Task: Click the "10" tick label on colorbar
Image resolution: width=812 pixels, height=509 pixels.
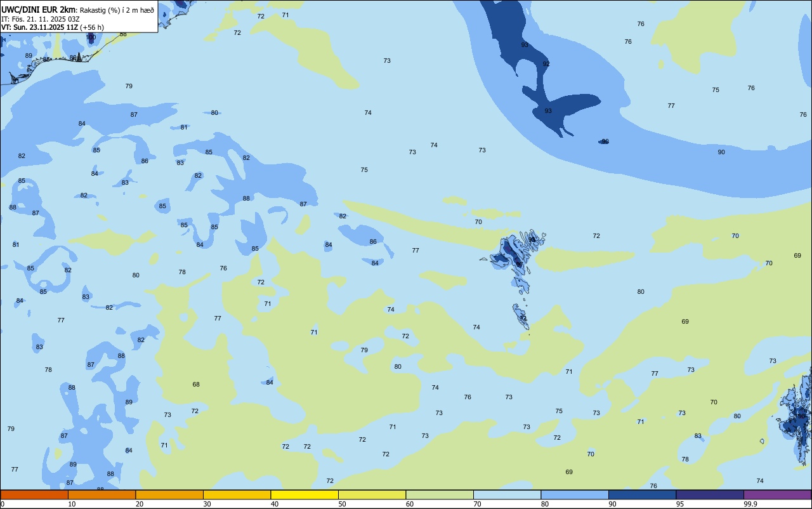Action: coord(72,504)
